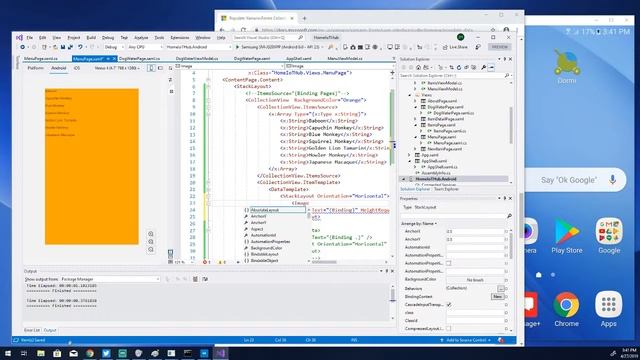This screenshot has height=360, width=640.
Task: Click the Navigate Backward toolbar icon
Action: point(22,47)
